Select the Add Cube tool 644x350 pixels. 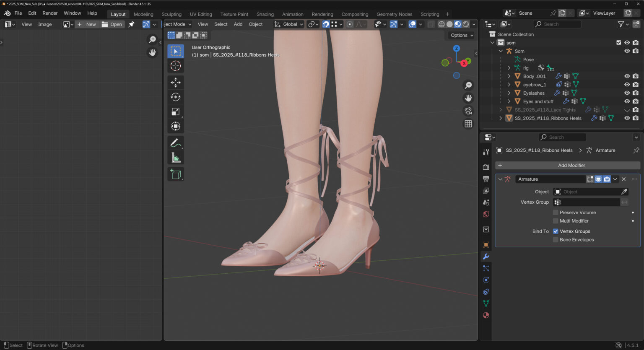click(x=176, y=174)
